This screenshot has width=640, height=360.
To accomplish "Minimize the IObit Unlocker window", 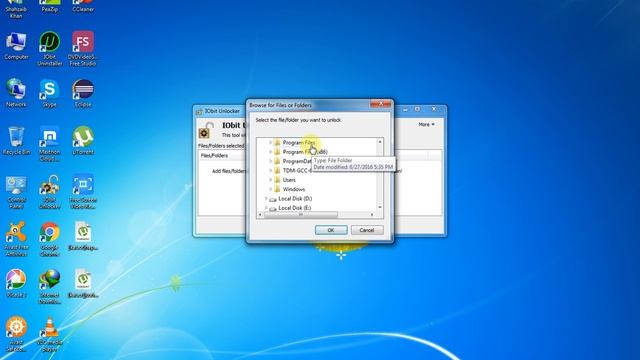I will click(x=405, y=109).
